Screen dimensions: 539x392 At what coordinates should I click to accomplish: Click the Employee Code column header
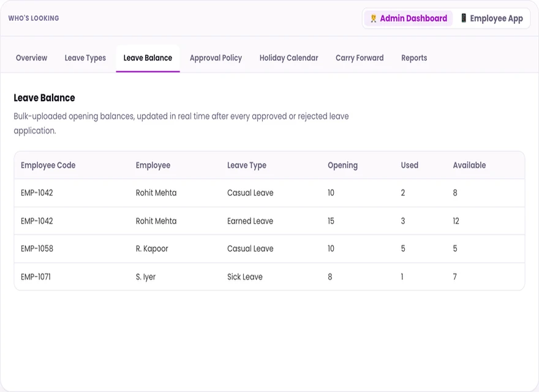pyautogui.click(x=48, y=165)
